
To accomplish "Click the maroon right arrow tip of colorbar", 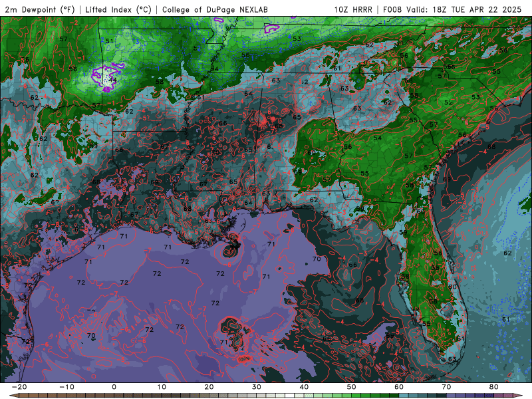I will [518, 396].
